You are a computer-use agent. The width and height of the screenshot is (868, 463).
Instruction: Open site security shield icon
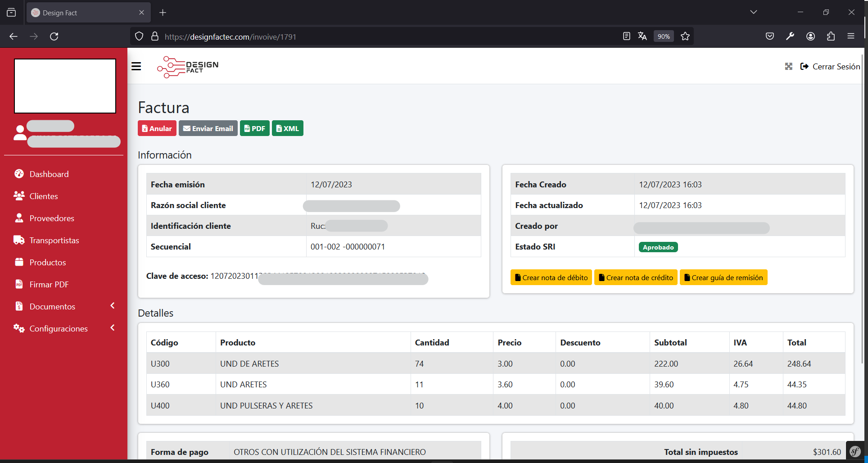coord(139,36)
